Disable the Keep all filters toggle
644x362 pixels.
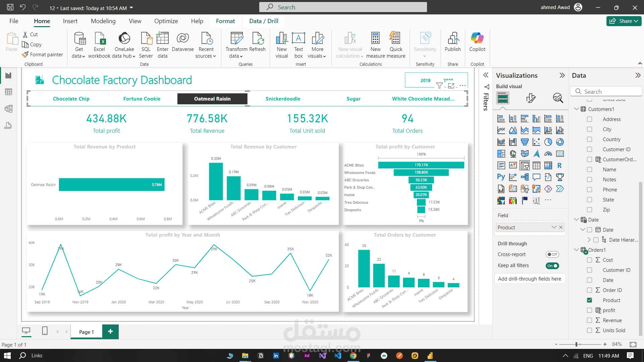pyautogui.click(x=552, y=266)
